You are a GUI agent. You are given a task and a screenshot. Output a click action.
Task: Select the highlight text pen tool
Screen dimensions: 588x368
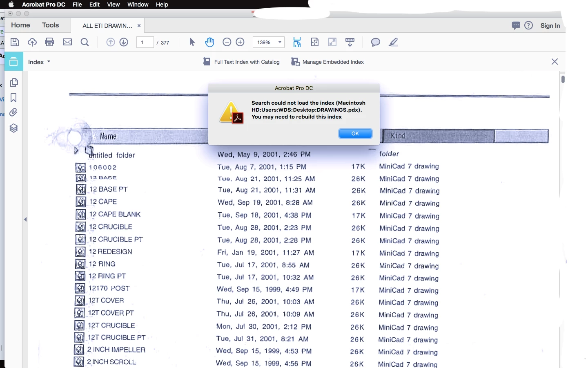(393, 42)
